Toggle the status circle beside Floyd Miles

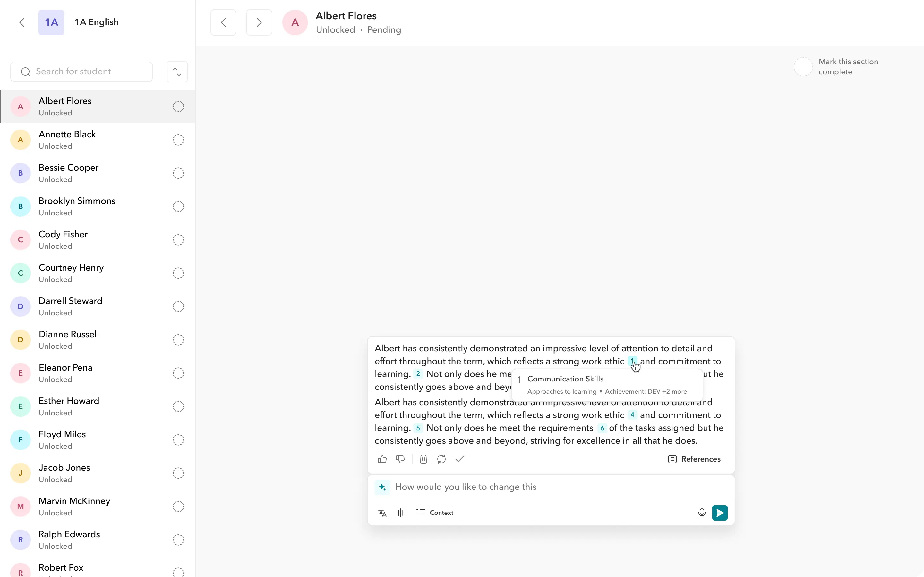point(178,439)
